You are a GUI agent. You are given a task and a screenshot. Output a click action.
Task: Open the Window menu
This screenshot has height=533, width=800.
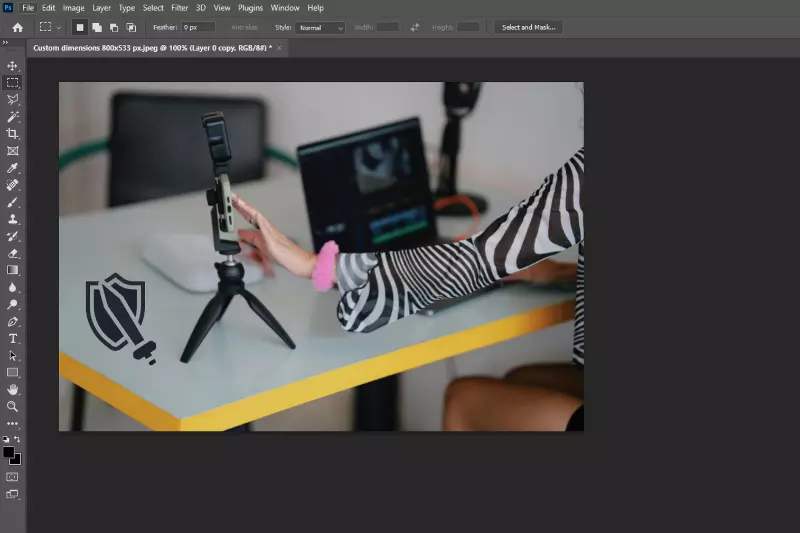pos(285,8)
